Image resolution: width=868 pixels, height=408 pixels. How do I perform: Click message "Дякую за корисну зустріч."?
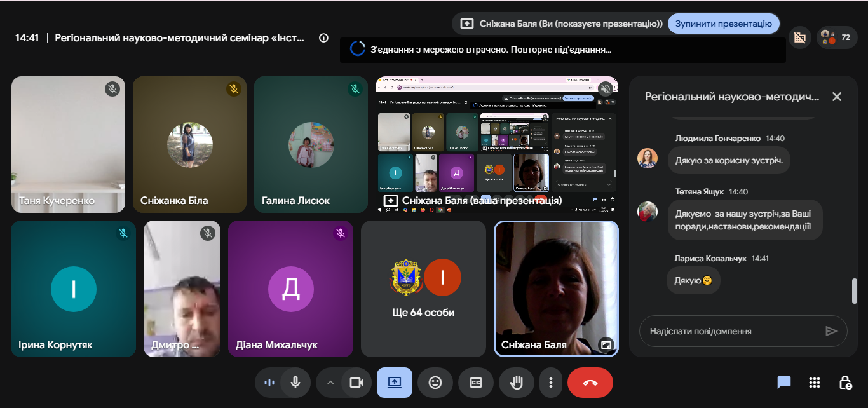click(729, 160)
